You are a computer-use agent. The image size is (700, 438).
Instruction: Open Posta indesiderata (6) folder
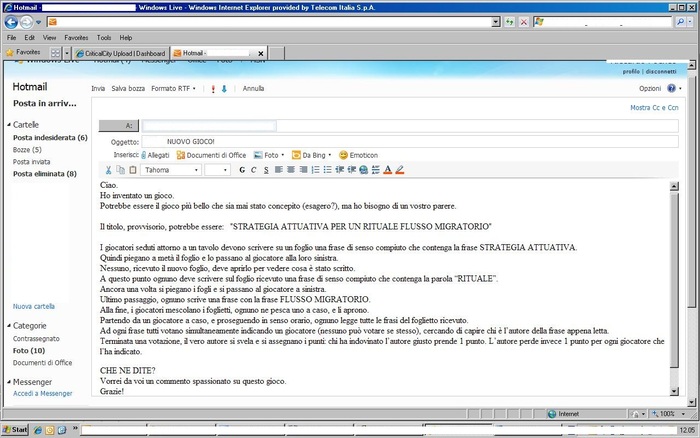tap(50, 138)
